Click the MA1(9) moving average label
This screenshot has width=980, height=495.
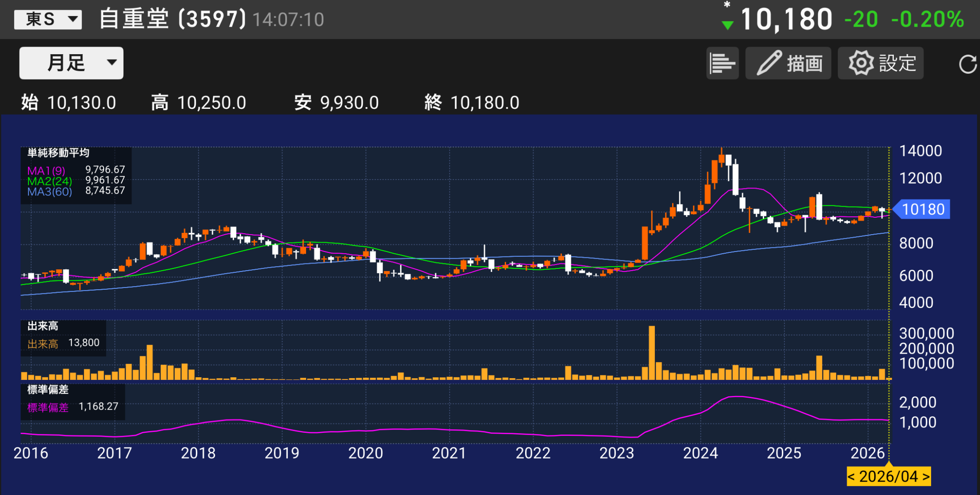[x=46, y=171]
